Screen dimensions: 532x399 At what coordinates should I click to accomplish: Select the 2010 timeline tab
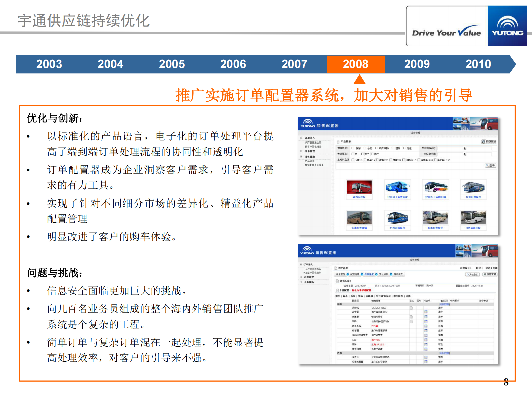point(478,64)
